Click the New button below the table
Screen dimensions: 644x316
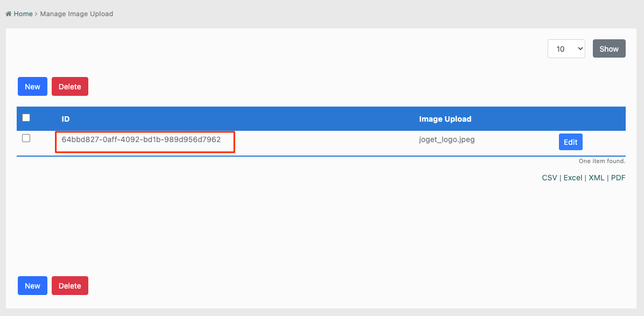click(32, 286)
